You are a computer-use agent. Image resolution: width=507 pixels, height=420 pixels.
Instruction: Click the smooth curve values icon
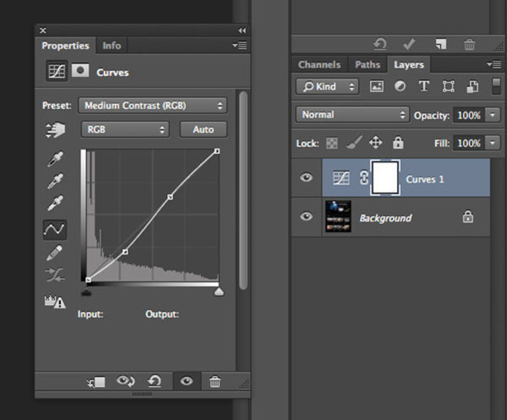(55, 275)
